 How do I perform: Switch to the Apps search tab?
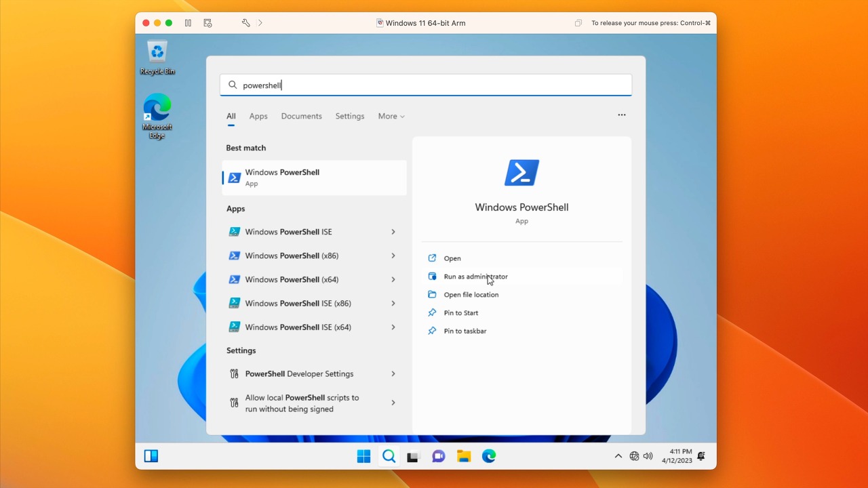coord(258,117)
